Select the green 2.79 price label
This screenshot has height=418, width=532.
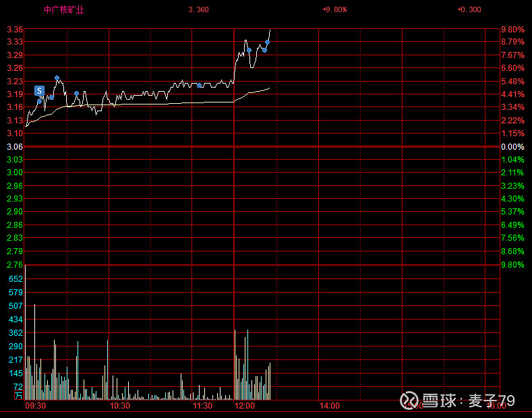(x=15, y=251)
